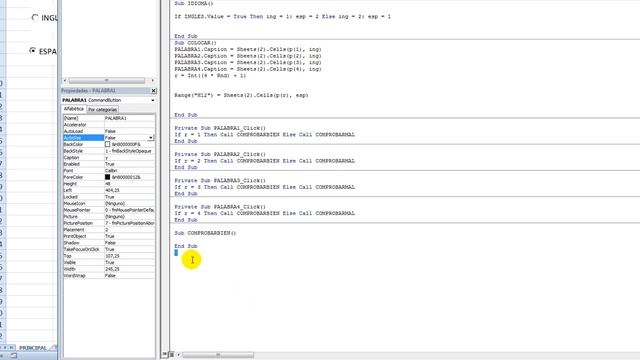Open the PRINCIPAL sheet tab in Excel
The height and width of the screenshot is (360, 640).
coord(33,348)
